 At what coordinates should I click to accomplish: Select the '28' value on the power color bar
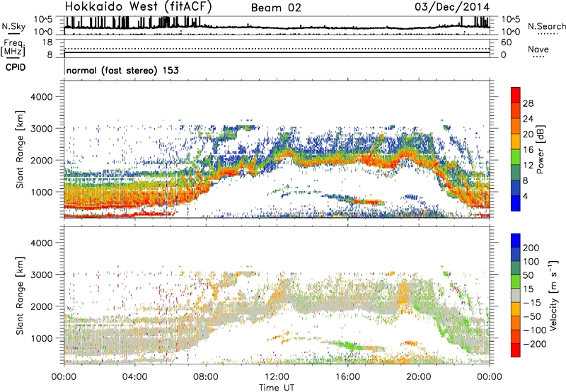coord(528,103)
